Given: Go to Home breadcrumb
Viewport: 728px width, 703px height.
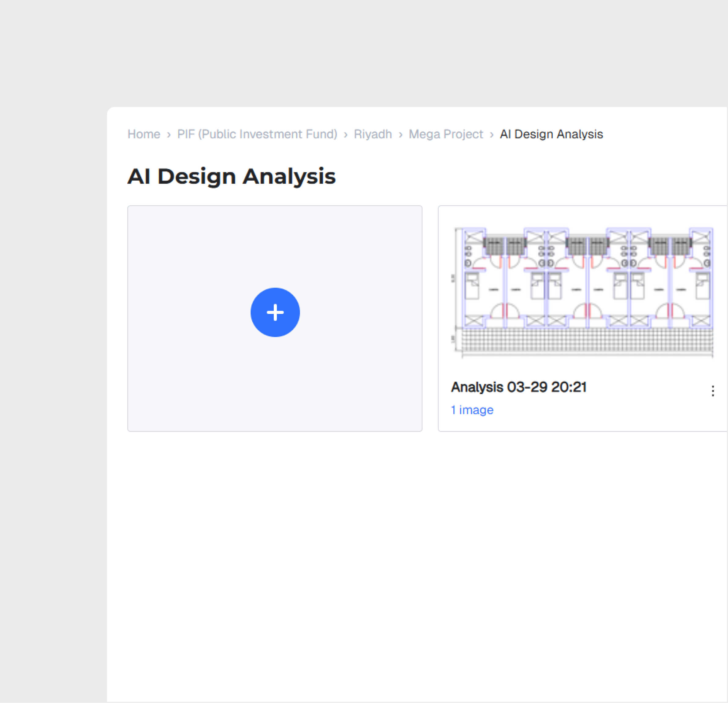Looking at the screenshot, I should [144, 134].
